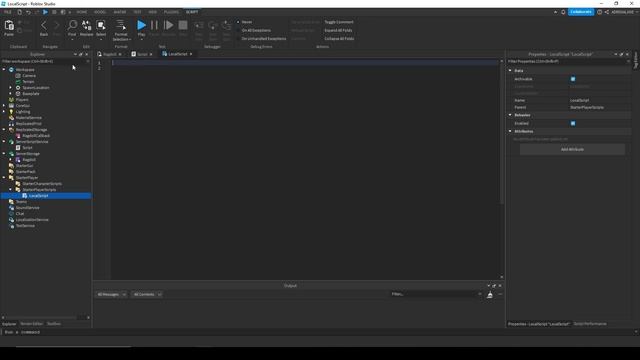The image size is (640, 360).
Task: Close the Explorer panel
Action: [x=87, y=54]
